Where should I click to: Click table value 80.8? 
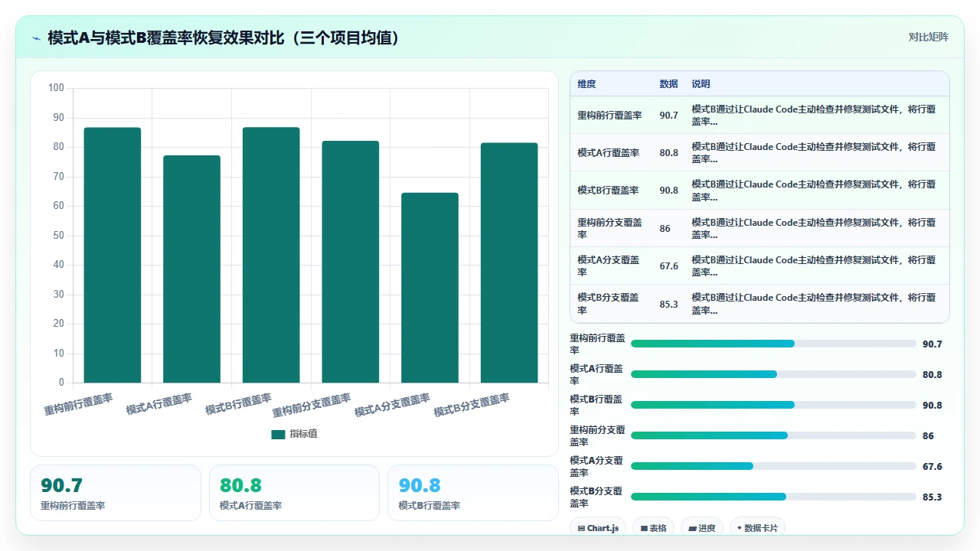coord(668,152)
